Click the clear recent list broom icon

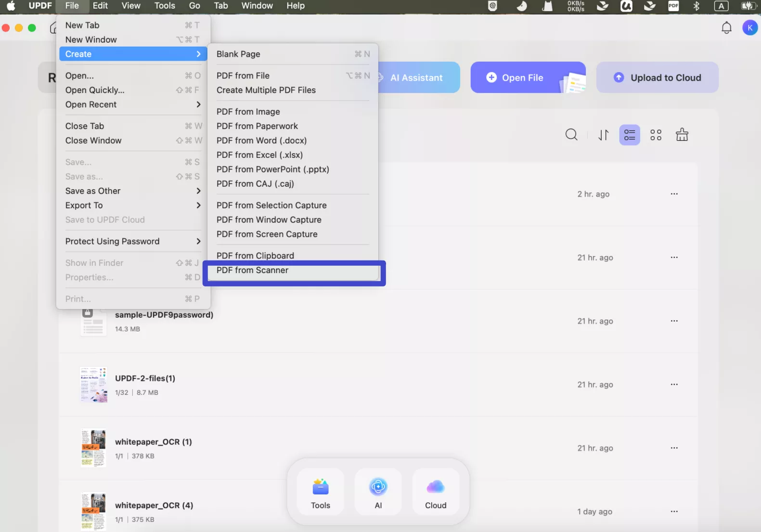pos(682,135)
